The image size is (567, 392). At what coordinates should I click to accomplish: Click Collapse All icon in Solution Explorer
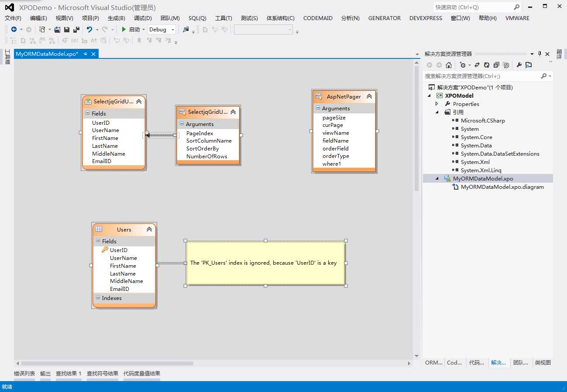[496, 65]
